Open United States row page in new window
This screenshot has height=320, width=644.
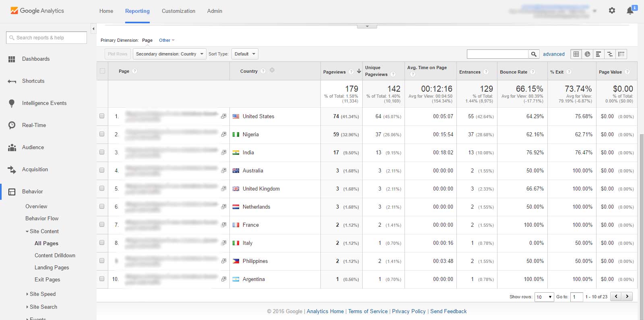click(223, 116)
